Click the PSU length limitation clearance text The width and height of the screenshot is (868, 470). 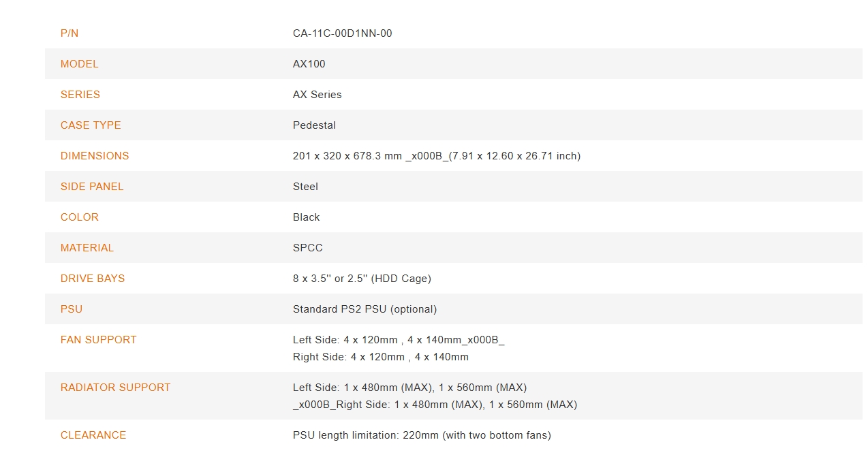[x=422, y=435]
